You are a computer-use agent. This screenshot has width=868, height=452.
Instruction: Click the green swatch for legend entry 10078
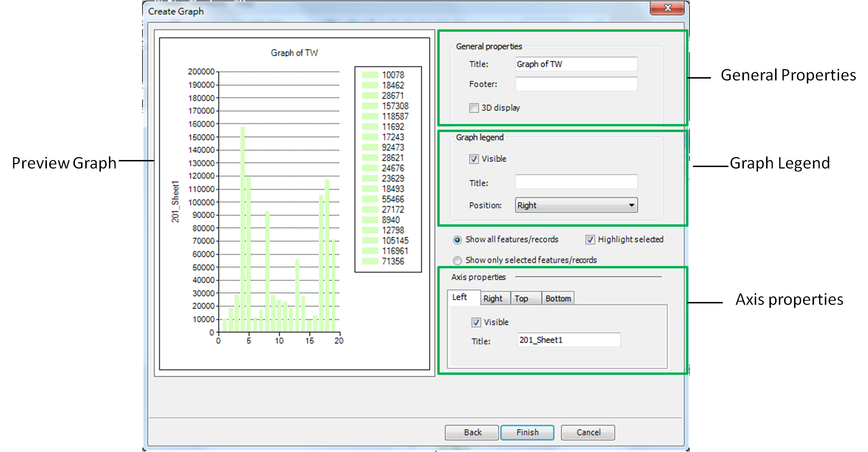(x=370, y=75)
